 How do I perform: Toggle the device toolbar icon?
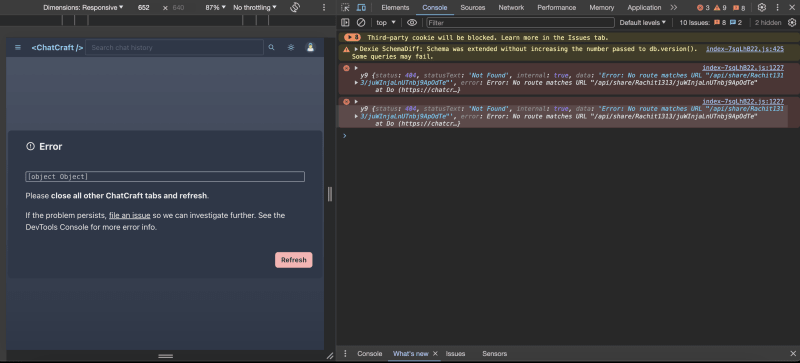(x=361, y=8)
